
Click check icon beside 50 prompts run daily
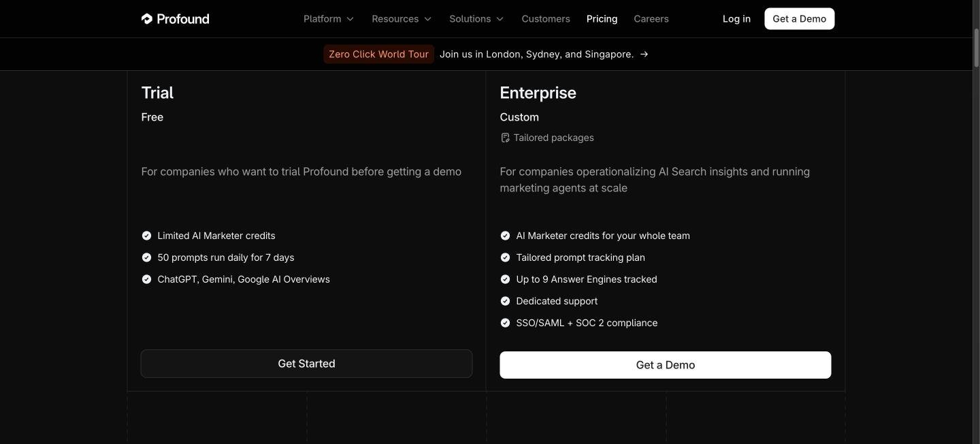click(146, 257)
